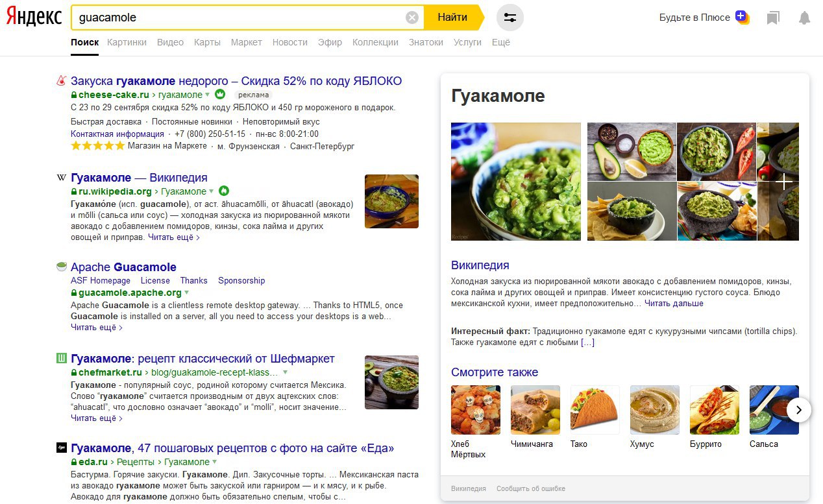Open the Коллекции tab
Image resolution: width=823 pixels, height=504 pixels.
(375, 42)
